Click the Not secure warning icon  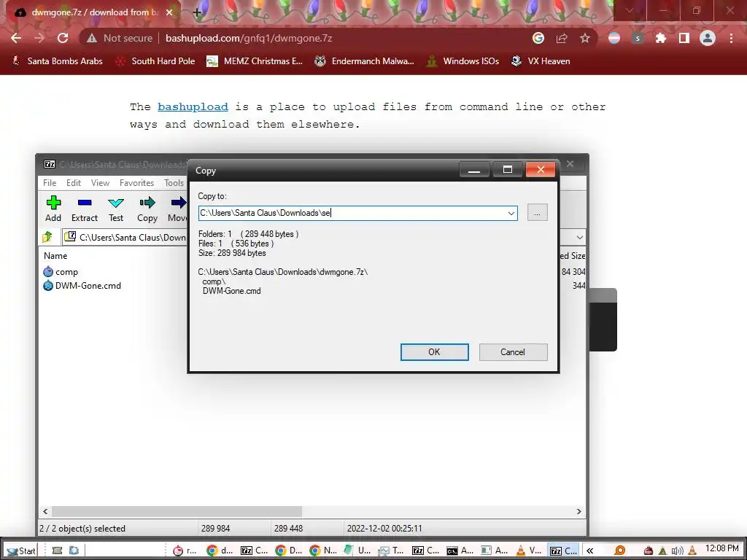click(91, 38)
